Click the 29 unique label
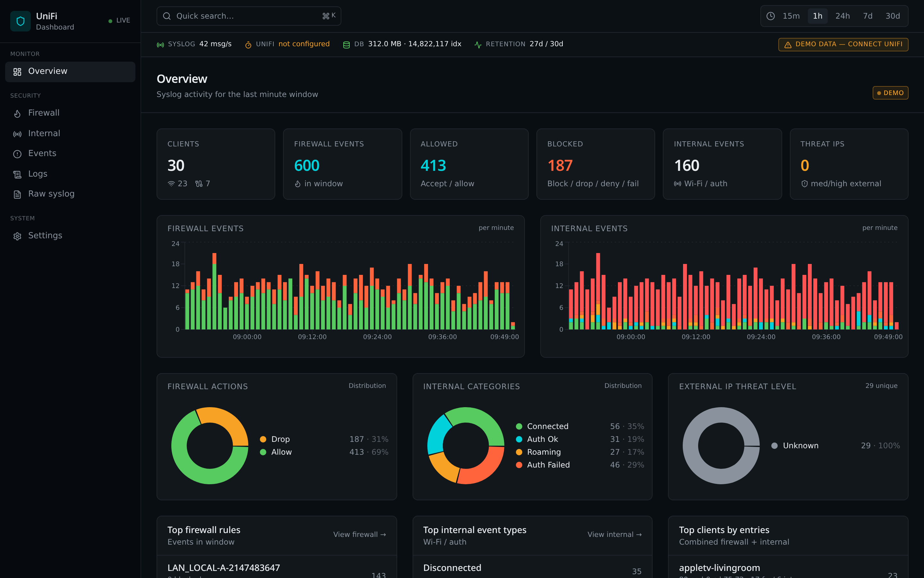 point(881,386)
